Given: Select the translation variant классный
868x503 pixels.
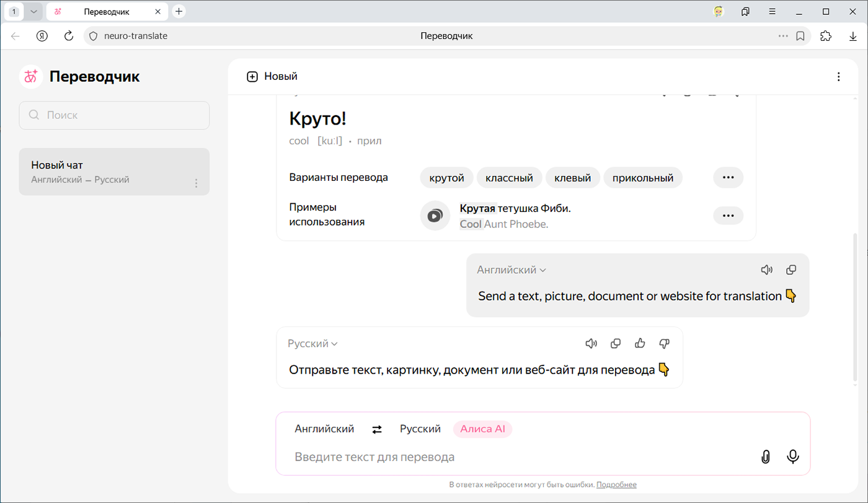Looking at the screenshot, I should [x=509, y=178].
